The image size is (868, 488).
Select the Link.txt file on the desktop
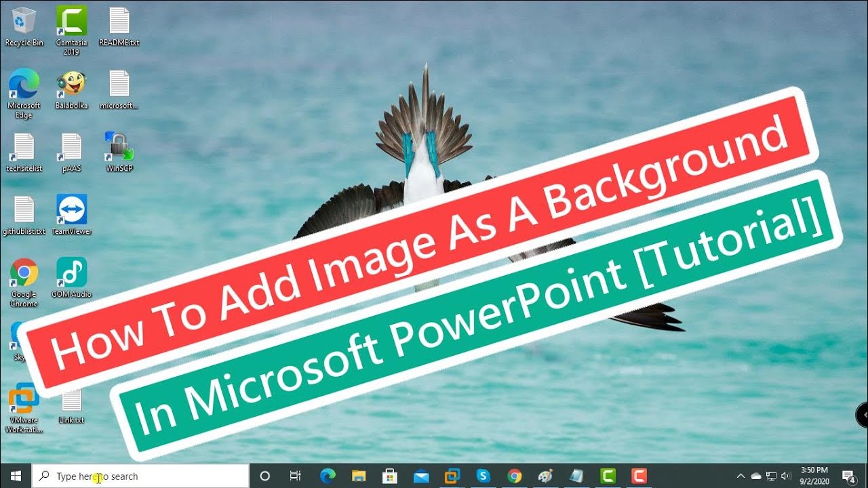tap(71, 406)
